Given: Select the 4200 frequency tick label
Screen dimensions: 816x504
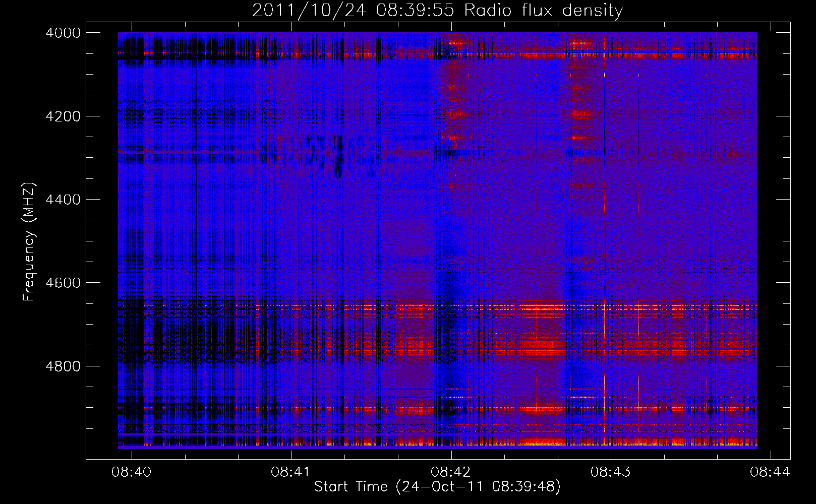Looking at the screenshot, I should [x=63, y=116].
